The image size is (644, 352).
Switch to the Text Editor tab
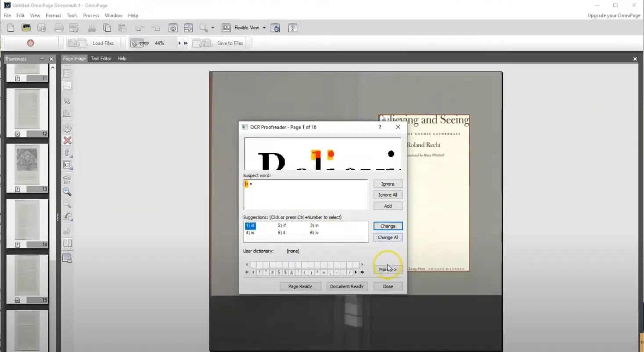coord(101,58)
